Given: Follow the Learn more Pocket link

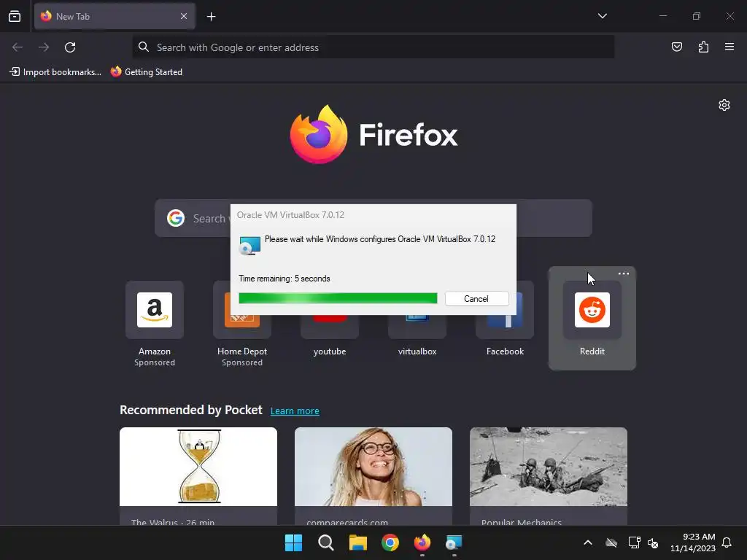Looking at the screenshot, I should 295,411.
